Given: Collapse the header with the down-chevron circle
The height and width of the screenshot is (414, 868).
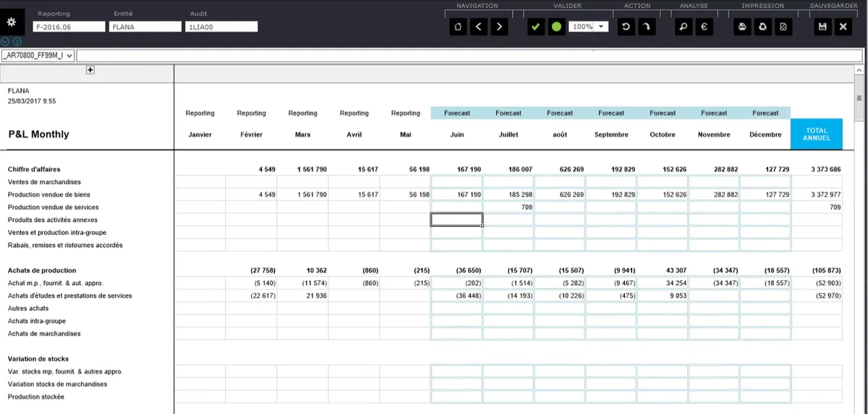Looking at the screenshot, I should [5, 41].
